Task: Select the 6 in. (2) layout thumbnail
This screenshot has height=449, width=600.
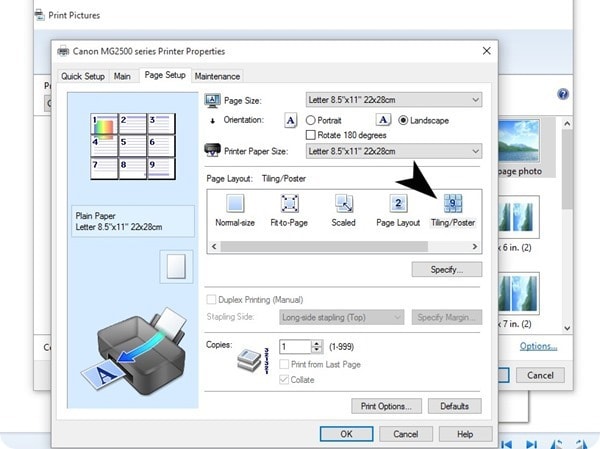Action: [518, 217]
